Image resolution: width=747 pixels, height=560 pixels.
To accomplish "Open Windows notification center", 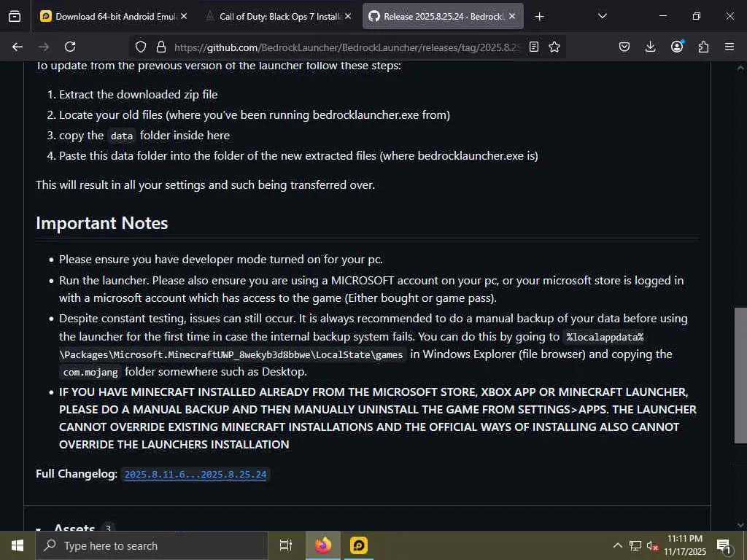I will click(724, 546).
